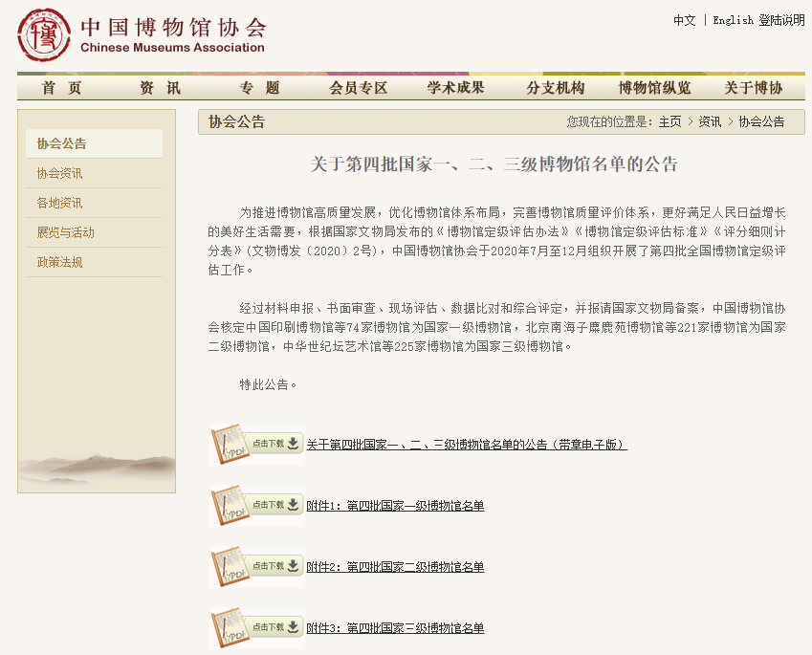Viewport: 812px width, 655px height.
Task: Select 学术成果 from the navigation bar
Action: tap(456, 88)
